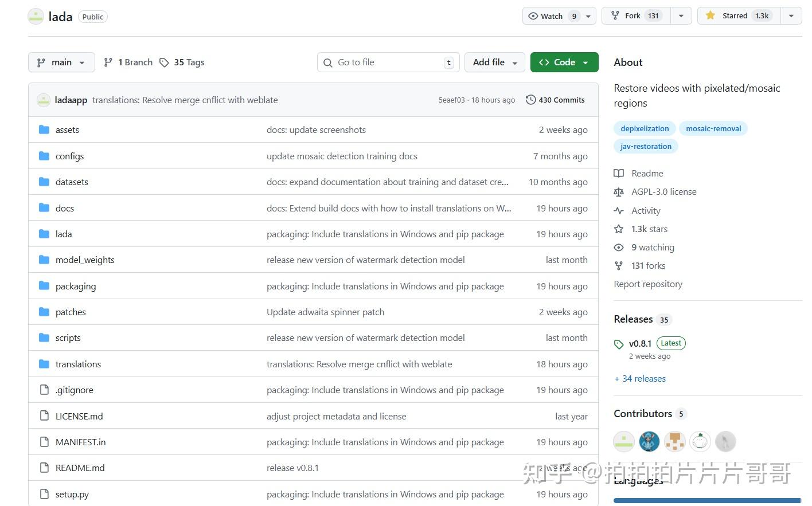The image size is (812, 506).
Task: Focus the Go to file search field
Action: [x=388, y=62]
